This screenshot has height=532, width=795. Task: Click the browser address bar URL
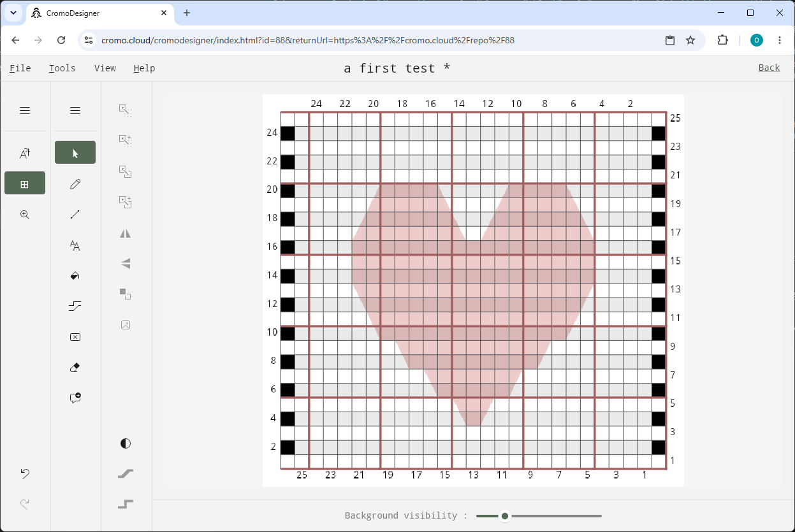[x=308, y=40]
